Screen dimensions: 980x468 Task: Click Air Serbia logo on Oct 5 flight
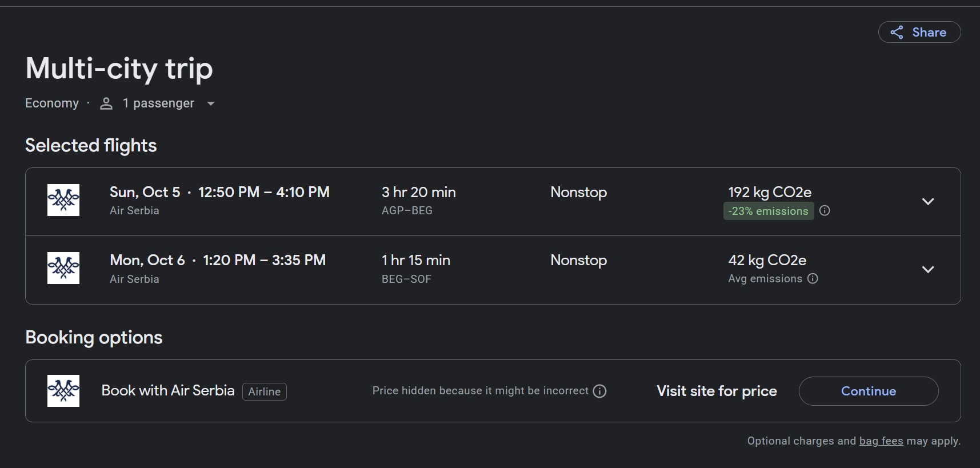click(63, 200)
